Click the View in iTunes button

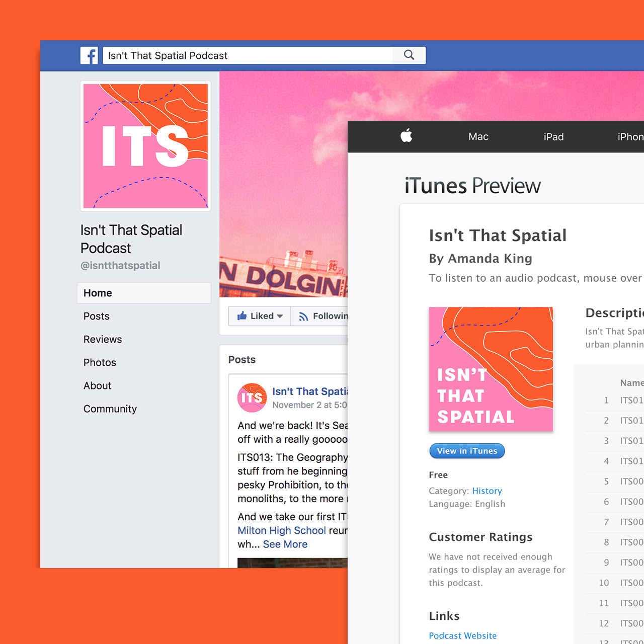(x=467, y=451)
